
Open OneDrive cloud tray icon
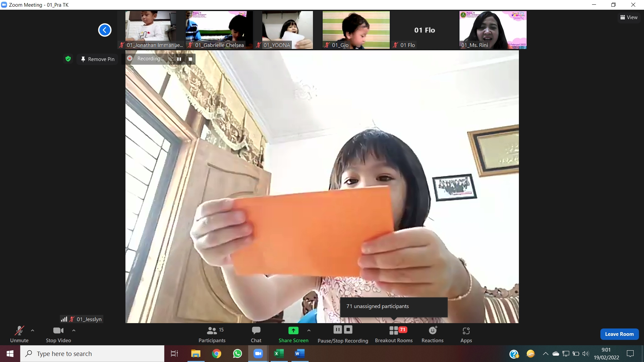[x=555, y=354]
